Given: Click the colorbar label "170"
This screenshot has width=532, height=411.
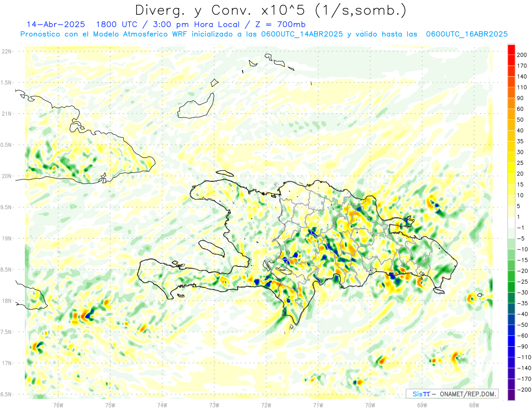Looking at the screenshot, I should coord(523,66).
